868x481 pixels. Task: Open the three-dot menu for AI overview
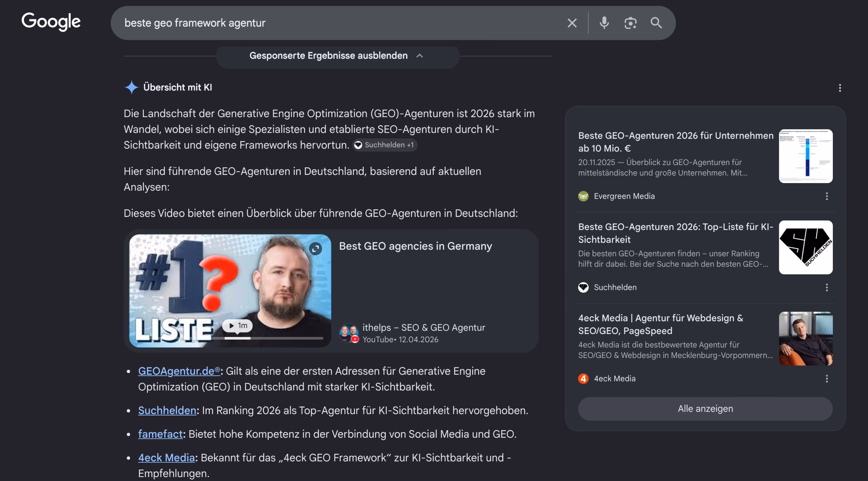[840, 88]
